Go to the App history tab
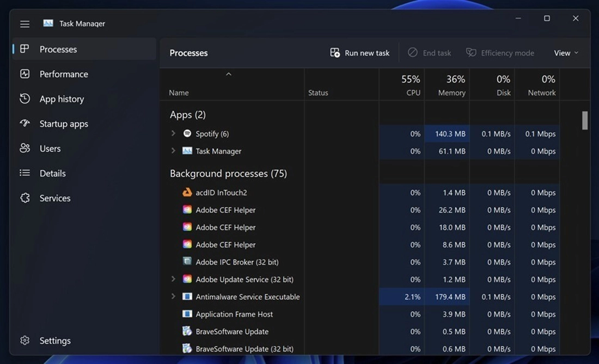Screen dimensions: 599x364 (x=84, y=99)
